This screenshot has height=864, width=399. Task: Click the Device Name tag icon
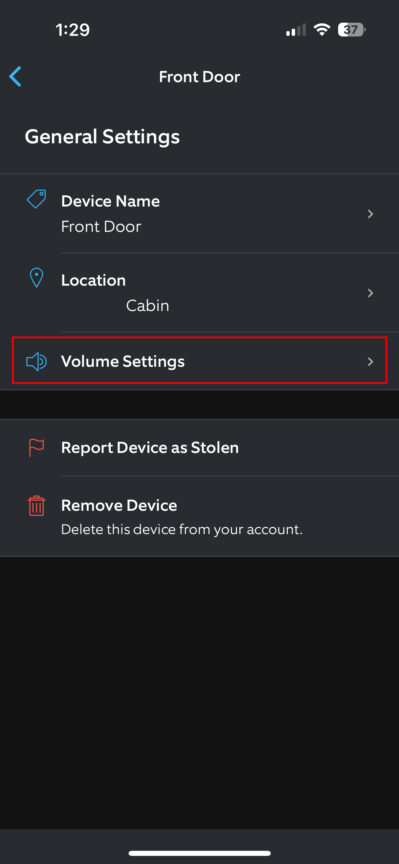[x=36, y=199]
